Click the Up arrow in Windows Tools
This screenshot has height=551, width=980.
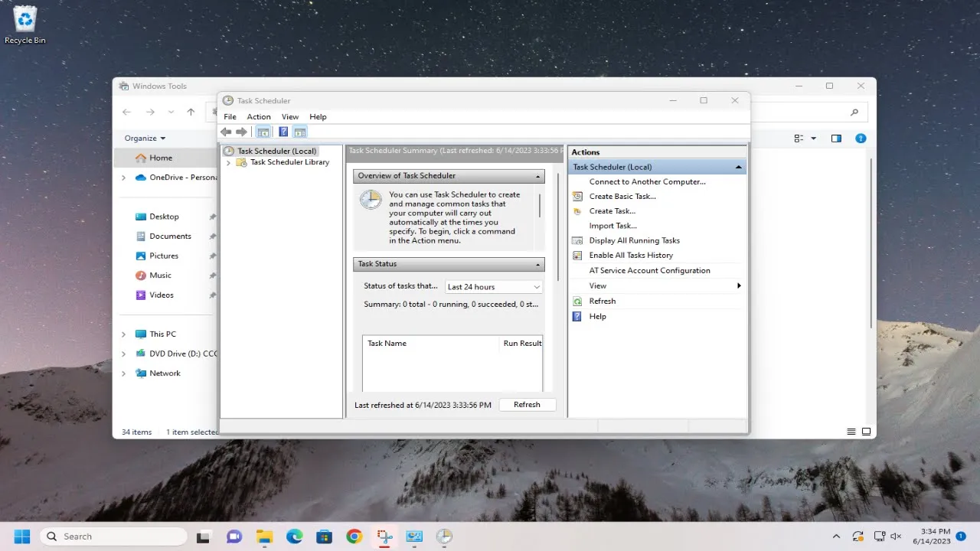(x=191, y=112)
